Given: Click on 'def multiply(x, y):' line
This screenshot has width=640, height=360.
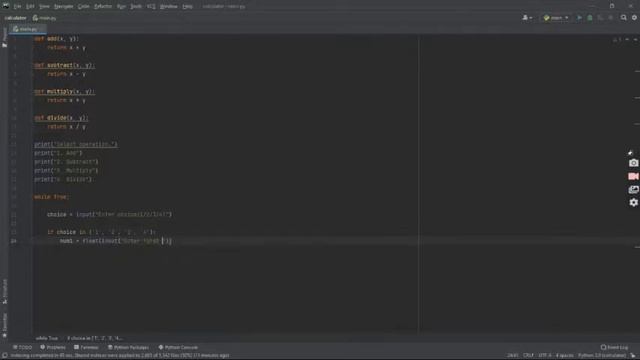Looking at the screenshot, I should [x=64, y=92].
